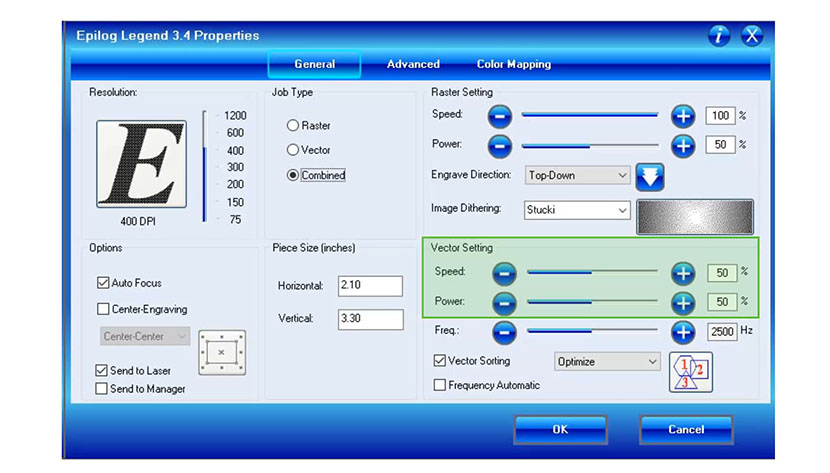Click the engrave direction down-arrow icon
This screenshot has height=473, width=830.
(x=650, y=177)
